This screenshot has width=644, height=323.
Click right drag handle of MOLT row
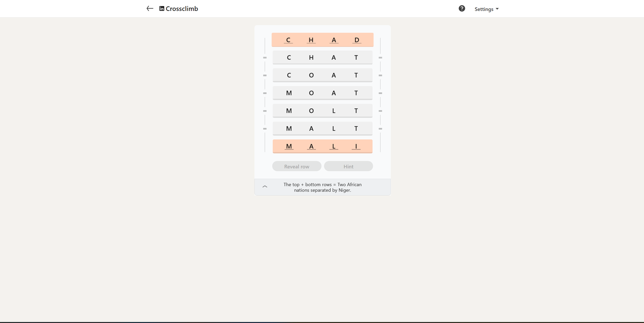tap(380, 111)
